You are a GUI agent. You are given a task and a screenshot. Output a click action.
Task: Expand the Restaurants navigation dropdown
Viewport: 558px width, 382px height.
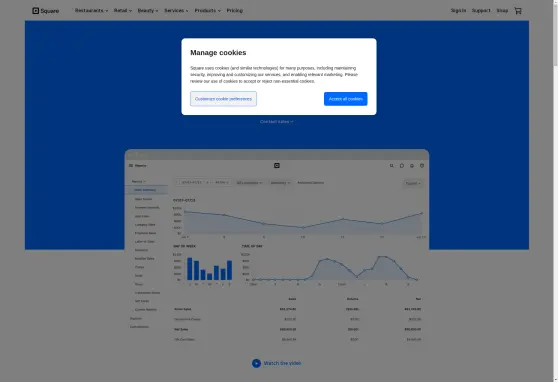click(x=91, y=11)
